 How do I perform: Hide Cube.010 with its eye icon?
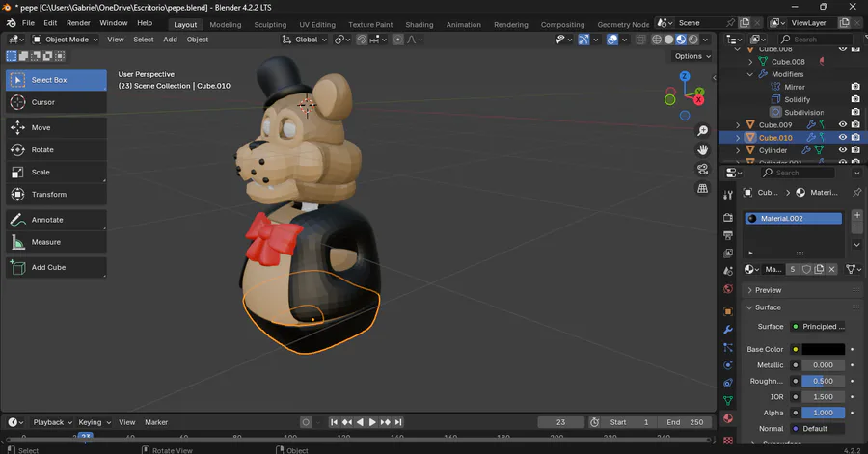(x=843, y=137)
